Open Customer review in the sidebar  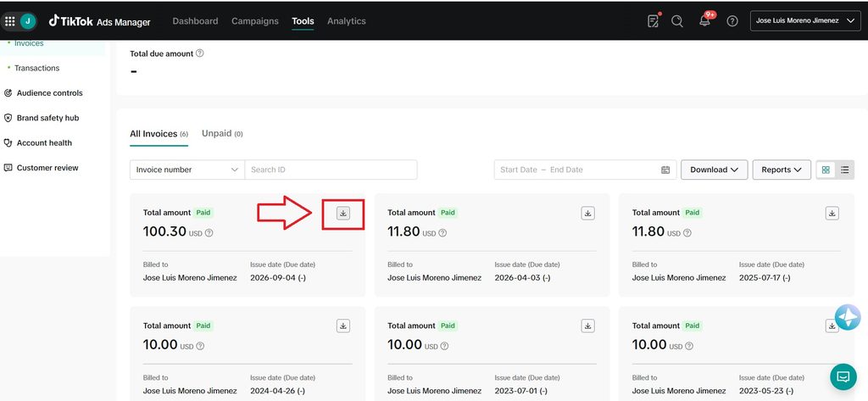click(x=47, y=168)
